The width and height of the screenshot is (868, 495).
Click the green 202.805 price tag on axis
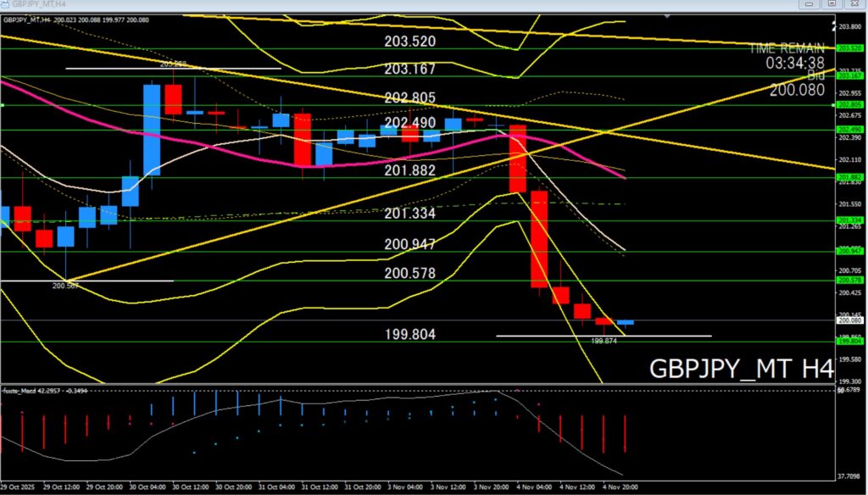[x=849, y=105]
